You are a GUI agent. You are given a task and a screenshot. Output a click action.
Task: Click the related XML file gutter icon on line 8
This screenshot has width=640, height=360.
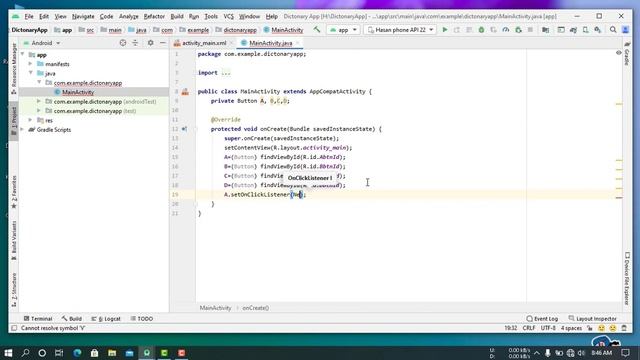[185, 92]
